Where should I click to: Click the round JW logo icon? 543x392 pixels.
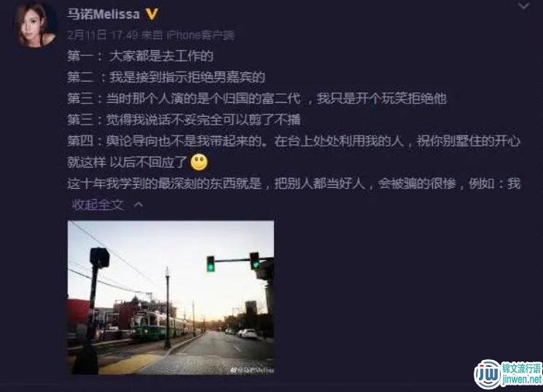pyautogui.click(x=488, y=375)
